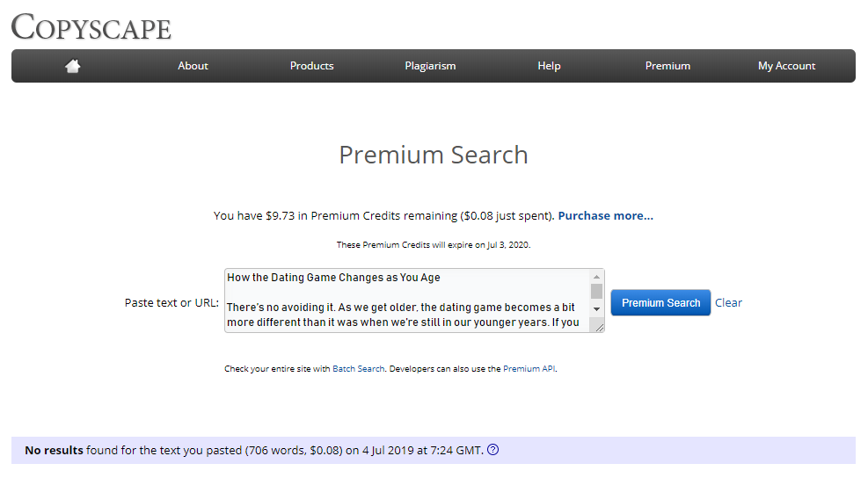Click the text area scroll down arrow
This screenshot has height=478, width=868.
[x=596, y=309]
